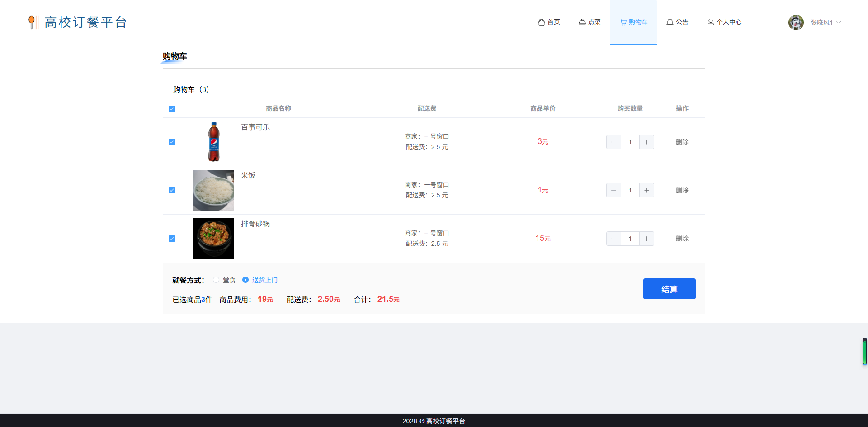Open the 张晓风1 user dropdown arrow
Viewport: 868px width, 427px height.
coord(839,23)
